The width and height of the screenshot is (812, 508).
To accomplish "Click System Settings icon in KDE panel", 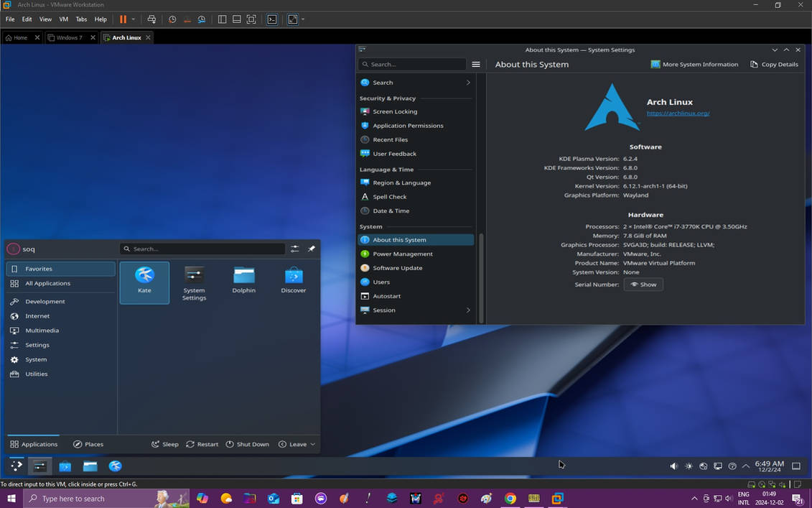I will [40, 466].
